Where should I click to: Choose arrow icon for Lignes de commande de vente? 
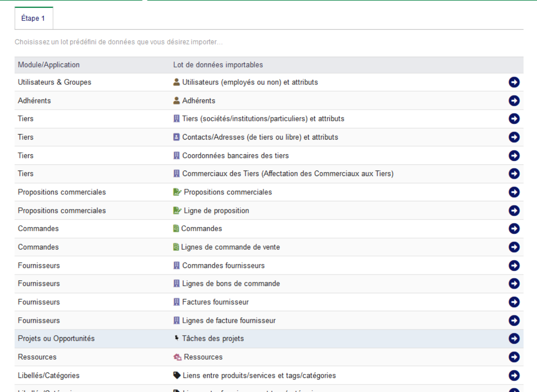[x=514, y=247]
